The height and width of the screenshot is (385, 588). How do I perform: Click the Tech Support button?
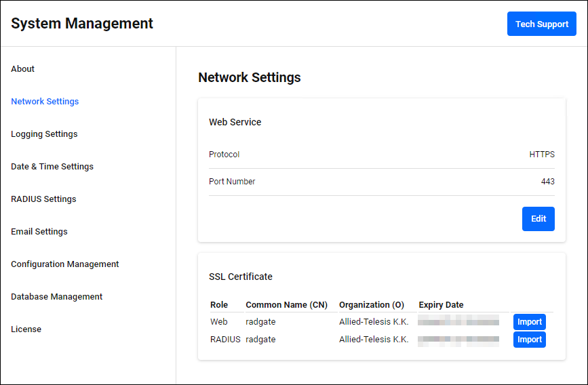541,24
